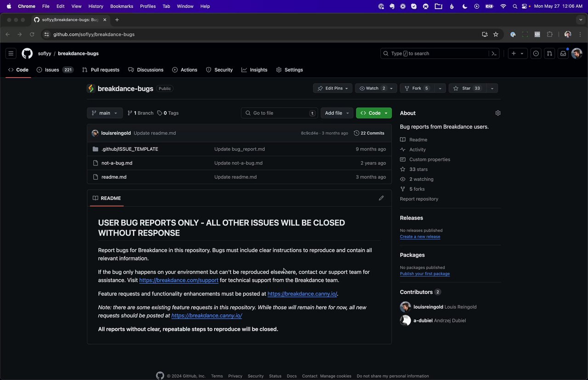This screenshot has width=588, height=380.
Task: Open the 0 Tags link
Action: pos(168,113)
